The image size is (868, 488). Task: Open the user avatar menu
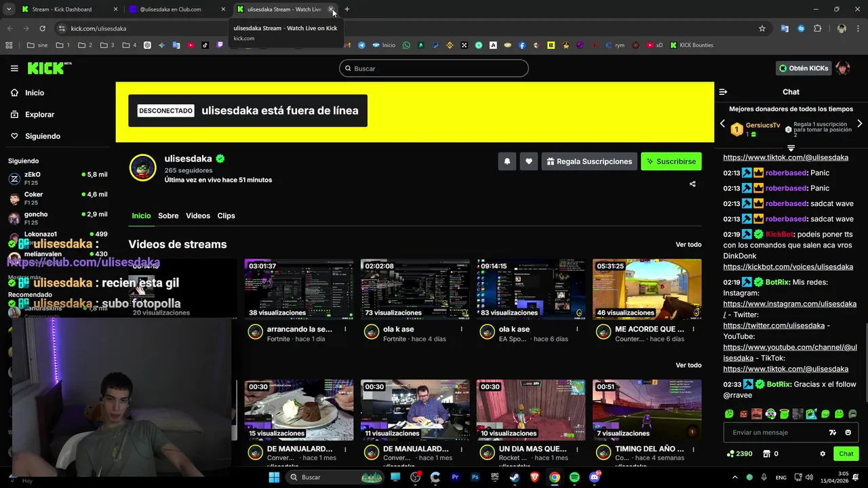842,68
